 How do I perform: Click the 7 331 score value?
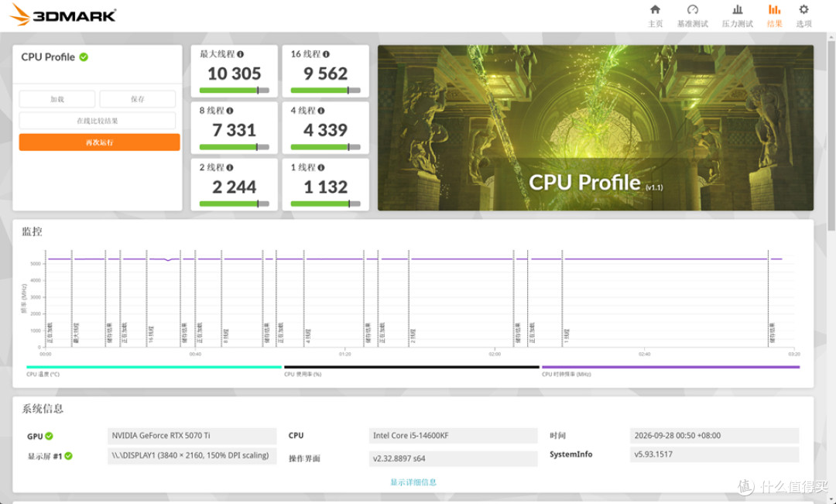[234, 130]
